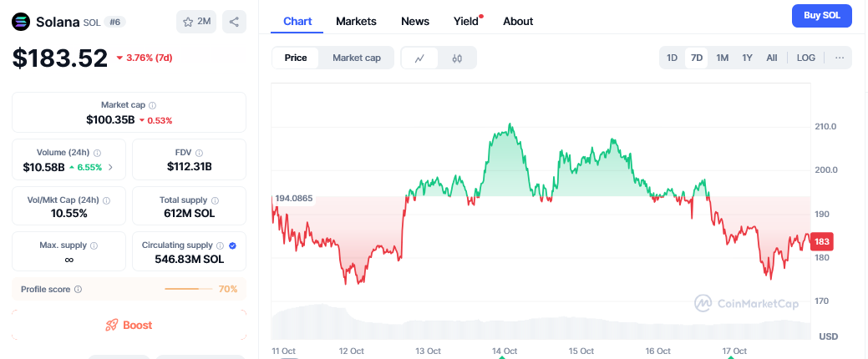868x359 pixels.
Task: Click circulating supply verified badge
Action: tap(232, 245)
